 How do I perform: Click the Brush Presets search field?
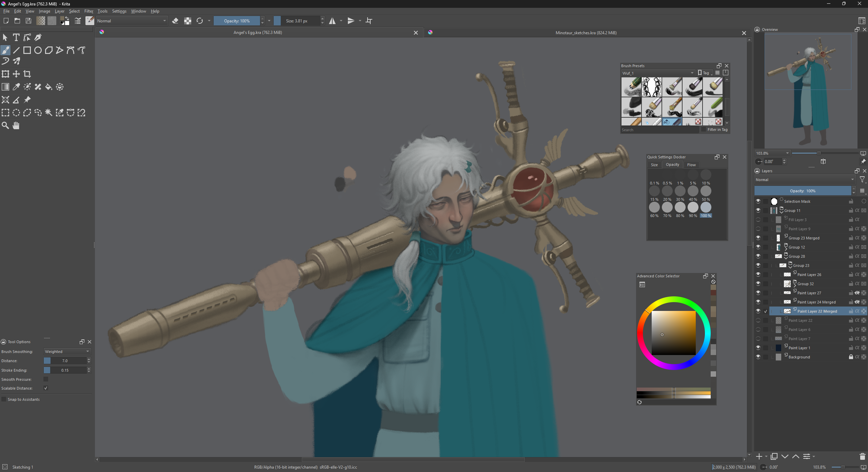[x=659, y=130]
